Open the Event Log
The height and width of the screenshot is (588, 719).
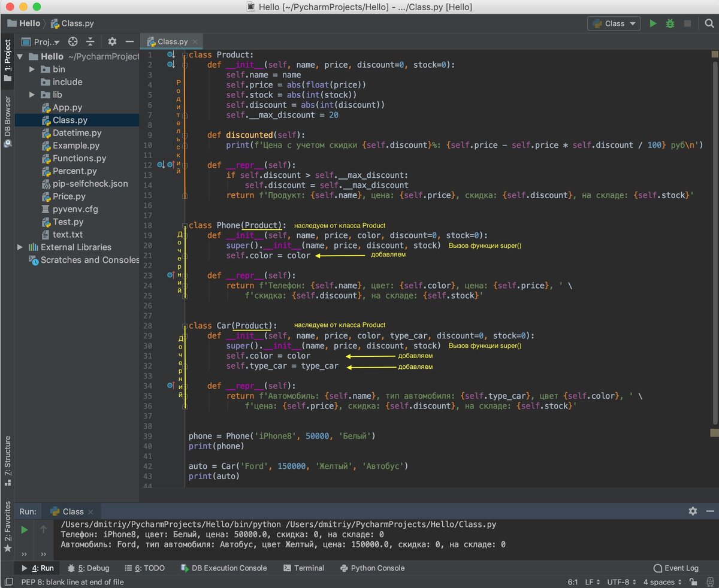(x=676, y=568)
